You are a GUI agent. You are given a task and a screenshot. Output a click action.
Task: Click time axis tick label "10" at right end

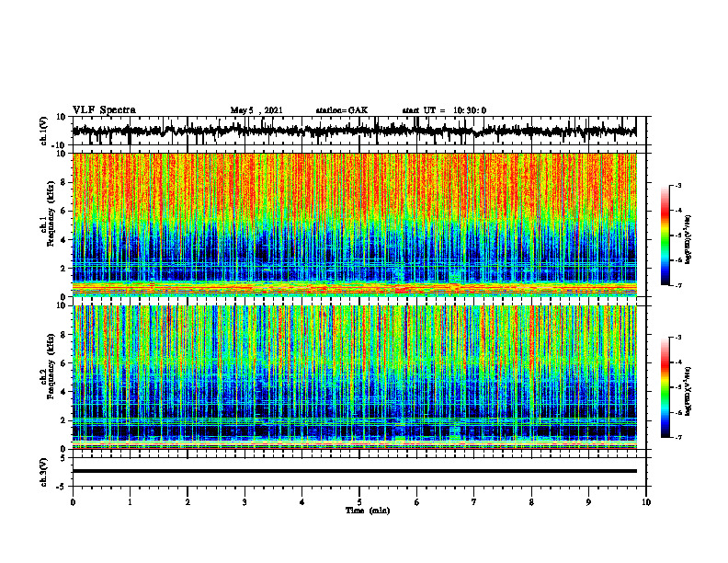(646, 502)
